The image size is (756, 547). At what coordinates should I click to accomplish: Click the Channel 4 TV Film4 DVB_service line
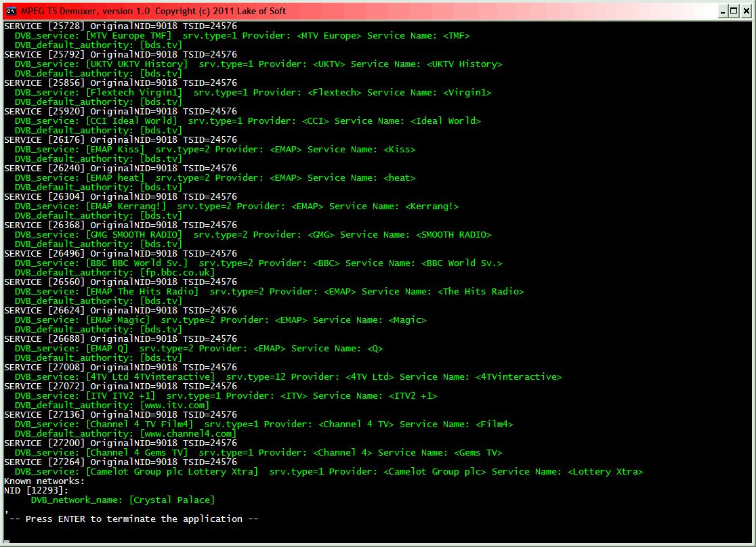[264, 424]
